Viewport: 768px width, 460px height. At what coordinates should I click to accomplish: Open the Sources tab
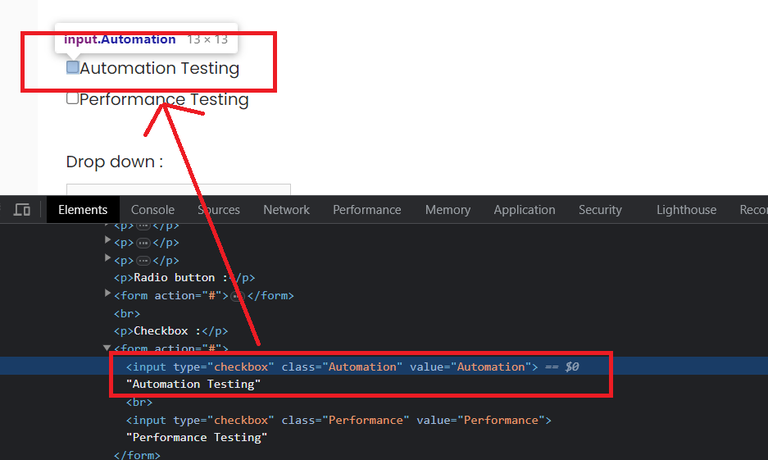[x=218, y=210]
